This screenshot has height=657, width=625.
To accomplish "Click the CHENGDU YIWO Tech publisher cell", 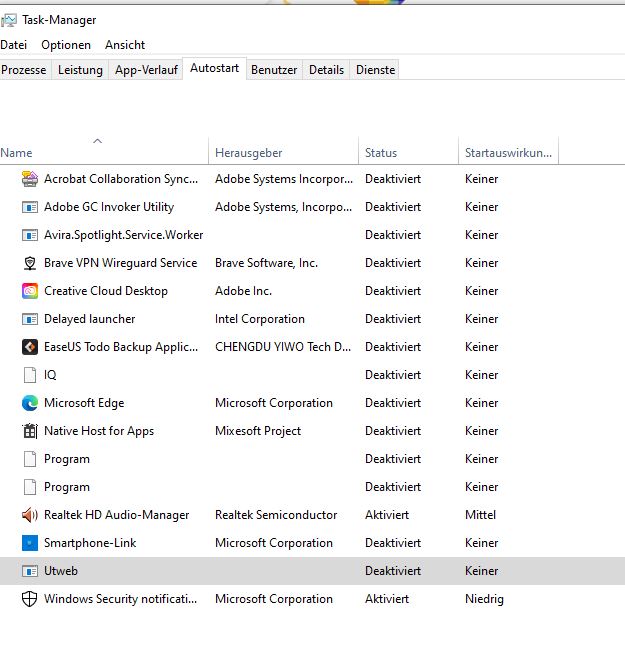I will tap(283, 347).
